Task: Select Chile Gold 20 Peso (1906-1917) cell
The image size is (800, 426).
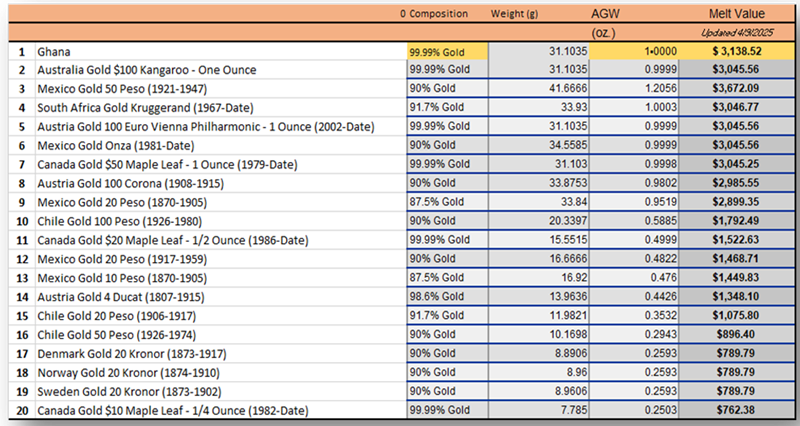Action: point(221,316)
